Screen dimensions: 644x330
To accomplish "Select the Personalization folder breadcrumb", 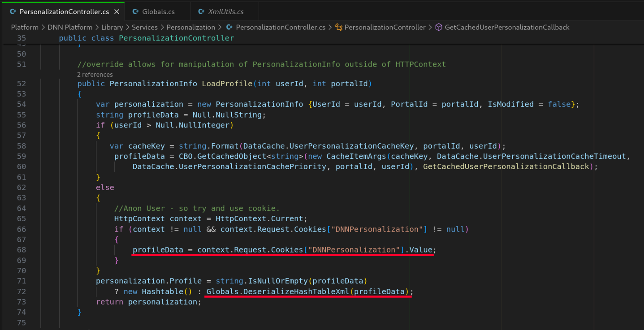I will tap(191, 27).
